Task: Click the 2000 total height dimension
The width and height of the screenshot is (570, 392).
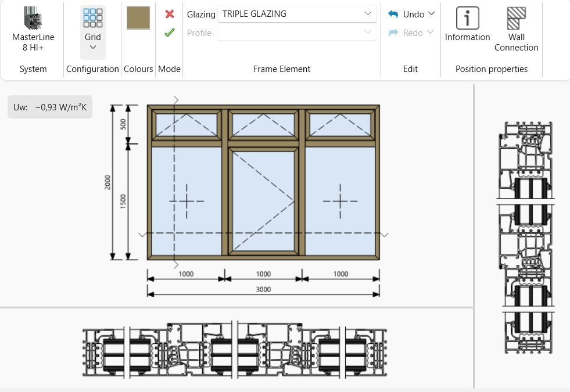Action: click(108, 182)
